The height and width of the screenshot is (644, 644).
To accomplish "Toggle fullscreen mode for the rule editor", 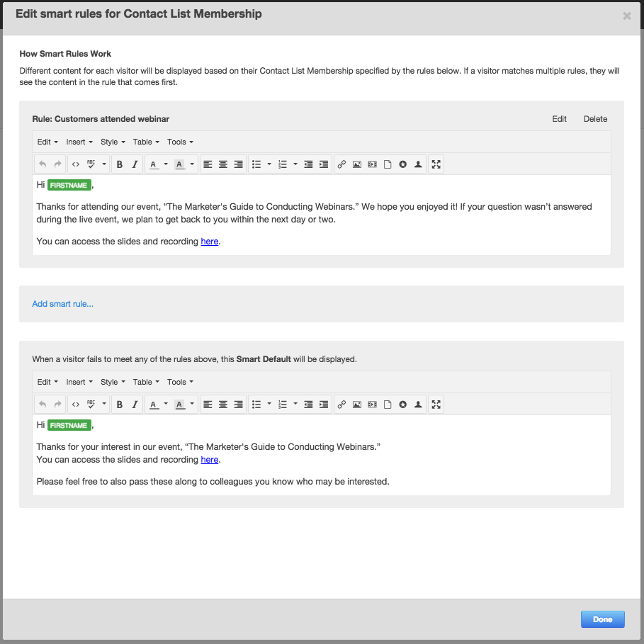I will (x=436, y=164).
